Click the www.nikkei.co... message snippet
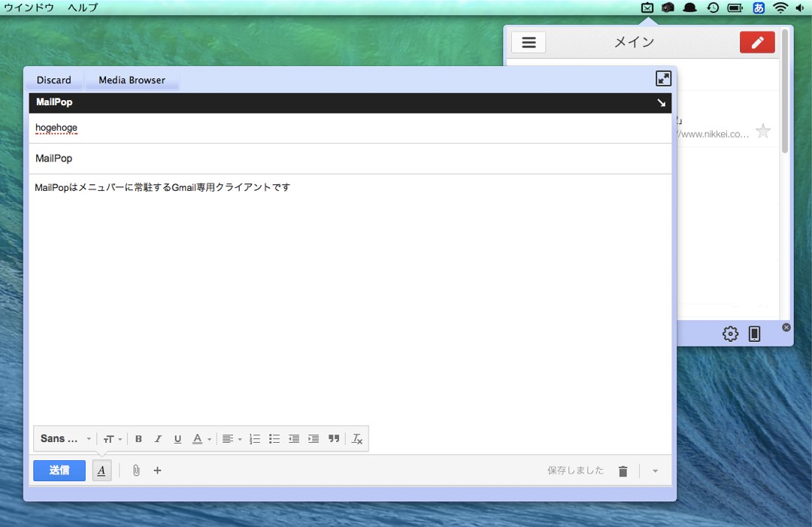The image size is (812, 527). pyautogui.click(x=714, y=135)
